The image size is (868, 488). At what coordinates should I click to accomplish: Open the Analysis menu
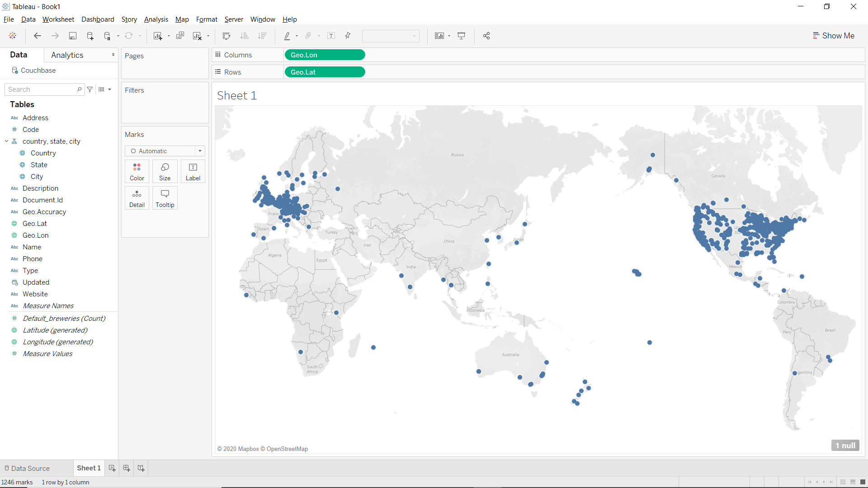(x=156, y=19)
